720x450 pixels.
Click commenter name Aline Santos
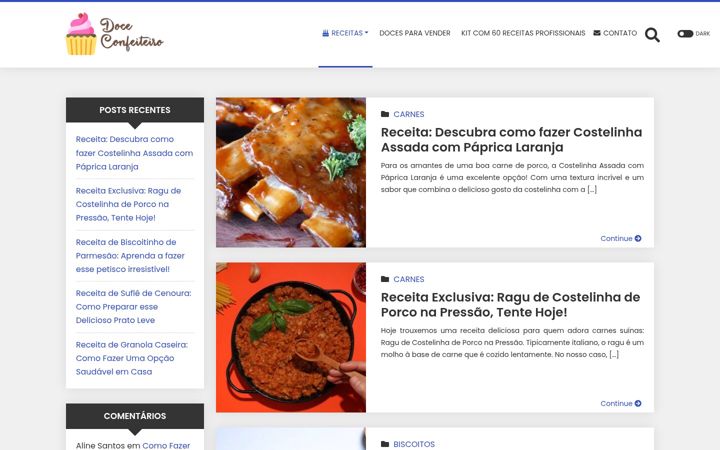tap(100, 445)
